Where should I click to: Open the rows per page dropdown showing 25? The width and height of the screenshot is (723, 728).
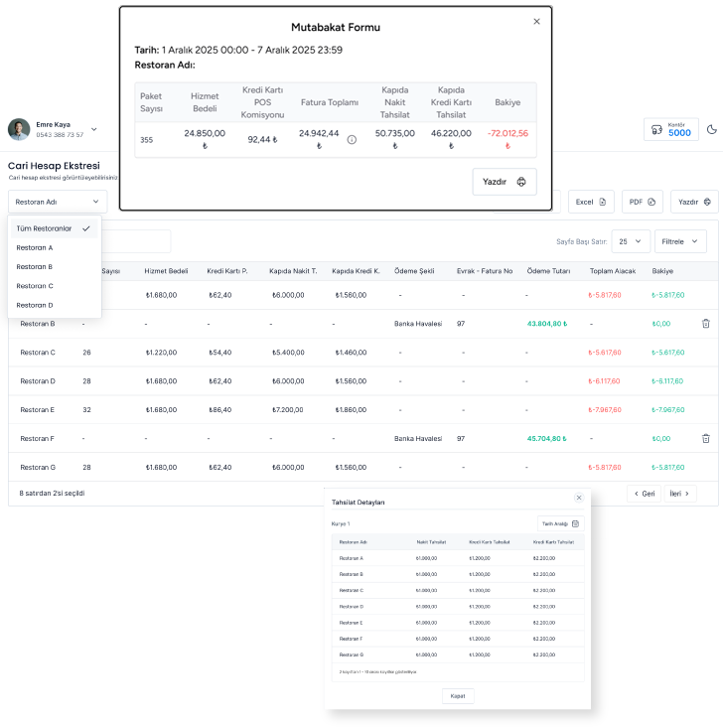(631, 241)
